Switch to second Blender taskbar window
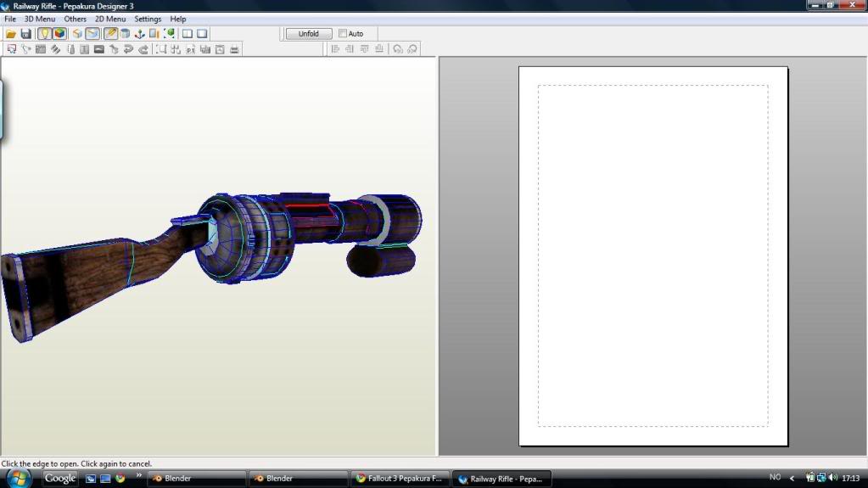The image size is (868, 488). (299, 478)
